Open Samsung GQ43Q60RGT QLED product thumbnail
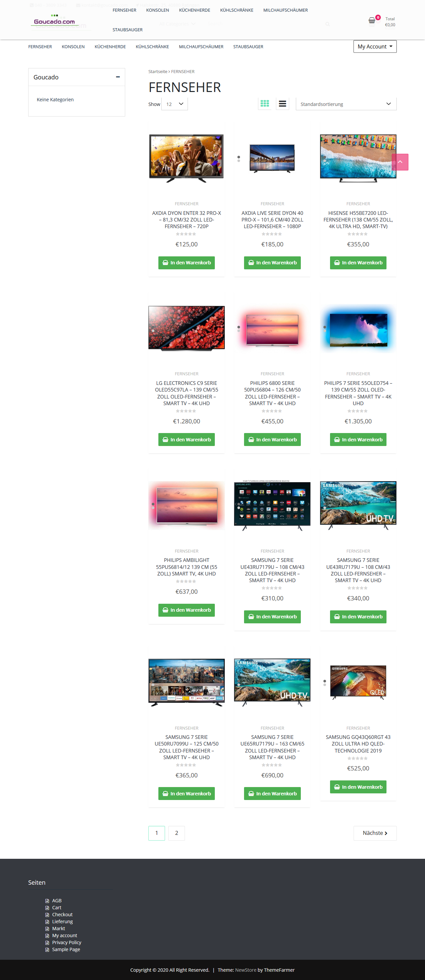 pos(358,682)
